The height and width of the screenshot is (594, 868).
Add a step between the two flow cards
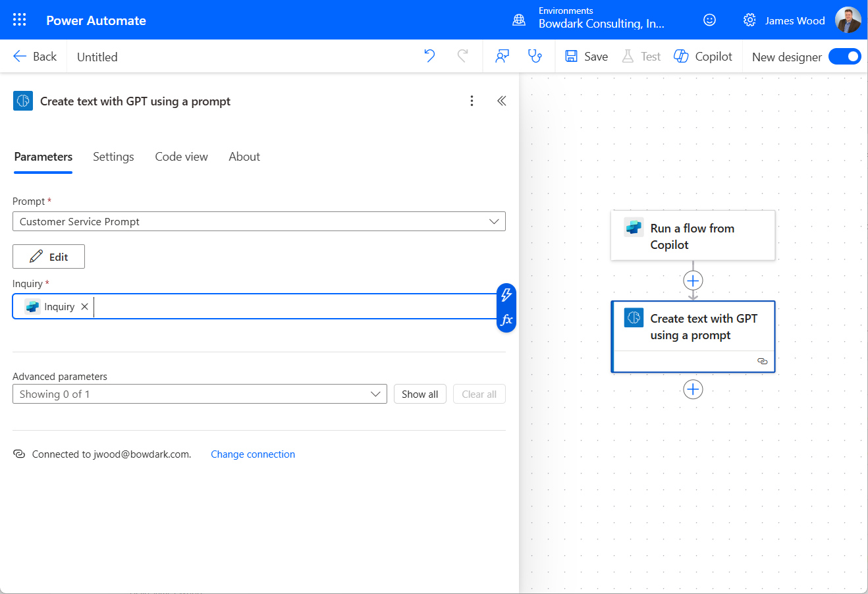pos(693,281)
